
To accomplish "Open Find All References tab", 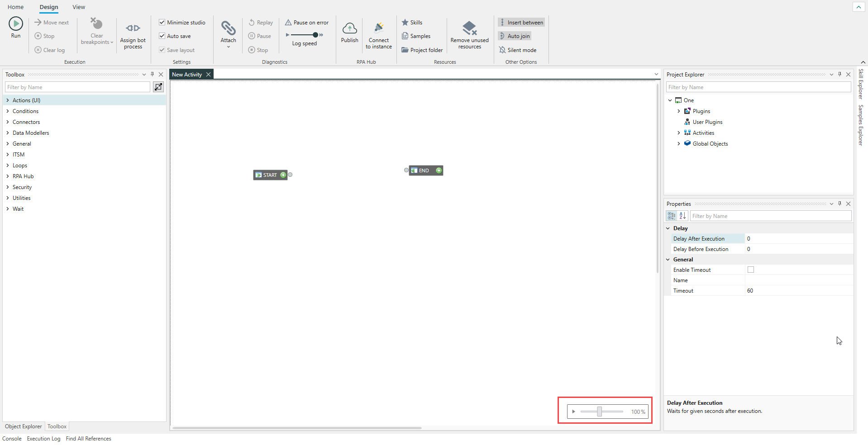I will pyautogui.click(x=88, y=439).
